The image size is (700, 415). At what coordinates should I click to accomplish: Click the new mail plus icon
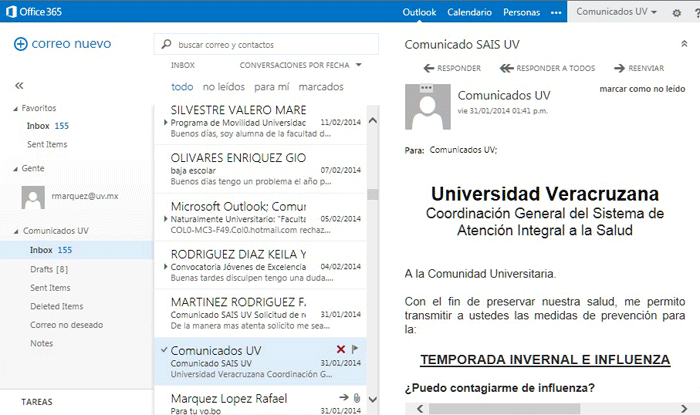pos(20,44)
